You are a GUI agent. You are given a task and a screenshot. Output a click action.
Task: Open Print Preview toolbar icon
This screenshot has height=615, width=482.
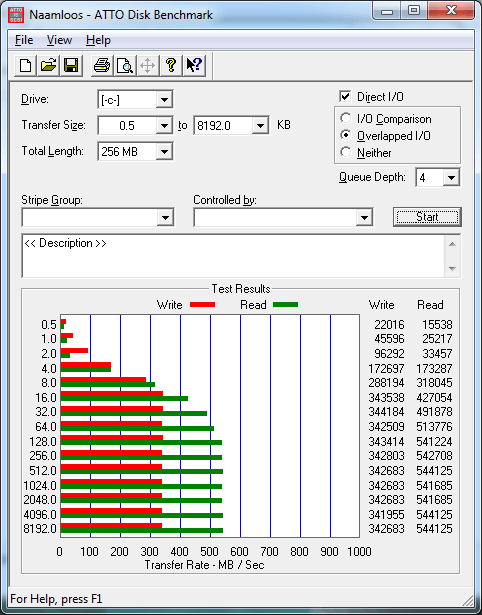(125, 65)
